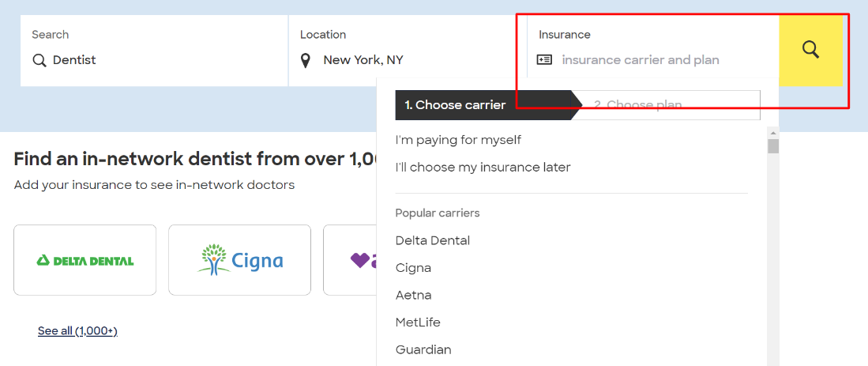This screenshot has width=868, height=366.
Task: Pick Aetna from the carriers list
Action: (x=413, y=295)
